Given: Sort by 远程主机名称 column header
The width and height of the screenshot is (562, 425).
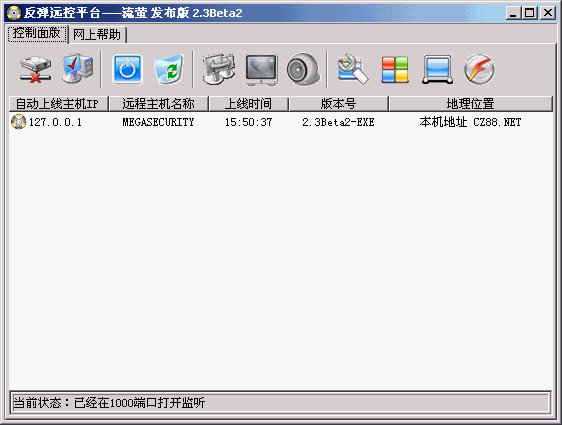Looking at the screenshot, I should click(158, 104).
